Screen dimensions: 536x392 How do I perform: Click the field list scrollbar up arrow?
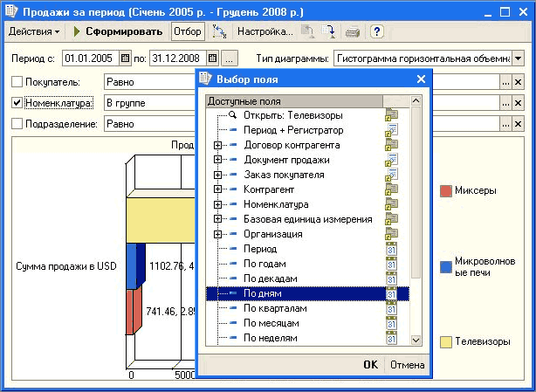pyautogui.click(x=416, y=100)
